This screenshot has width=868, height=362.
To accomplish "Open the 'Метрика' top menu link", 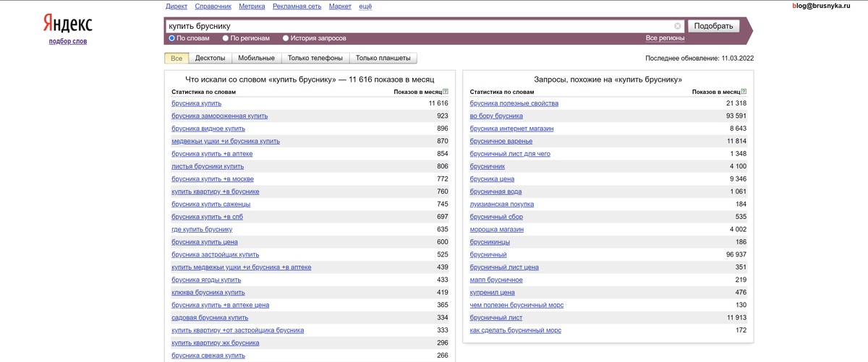I will (x=252, y=6).
